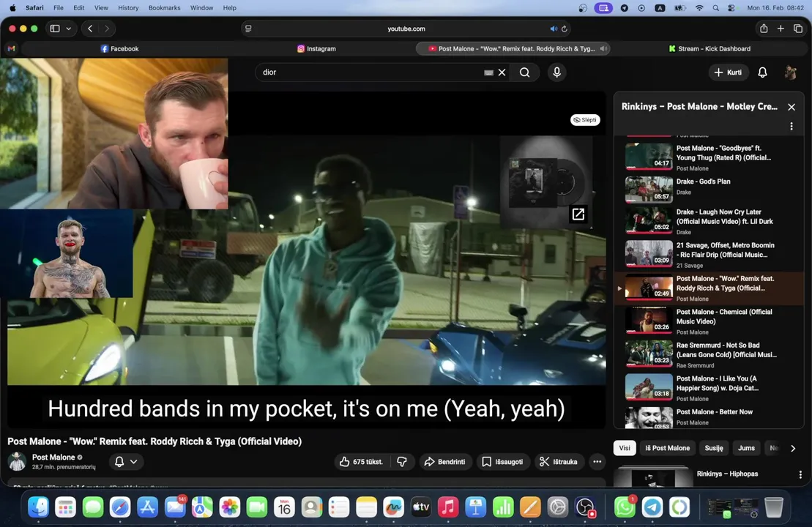Image resolution: width=812 pixels, height=527 pixels.
Task: Select Rae Sremmurd - Not So Bad video
Action: point(709,354)
